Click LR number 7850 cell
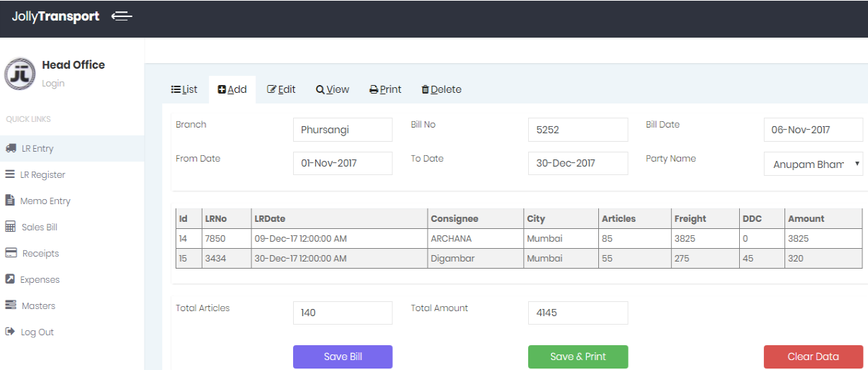Screen dimensions: 868x370 pos(227,238)
